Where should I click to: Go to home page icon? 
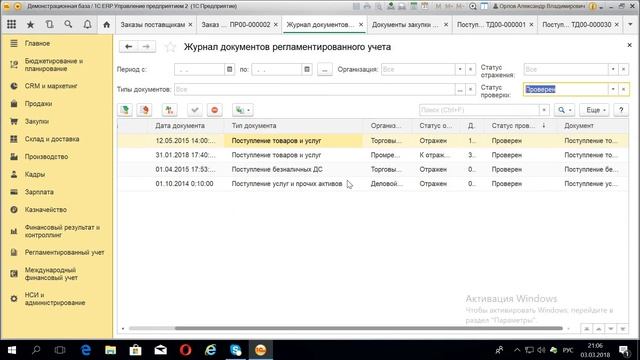pos(107,24)
